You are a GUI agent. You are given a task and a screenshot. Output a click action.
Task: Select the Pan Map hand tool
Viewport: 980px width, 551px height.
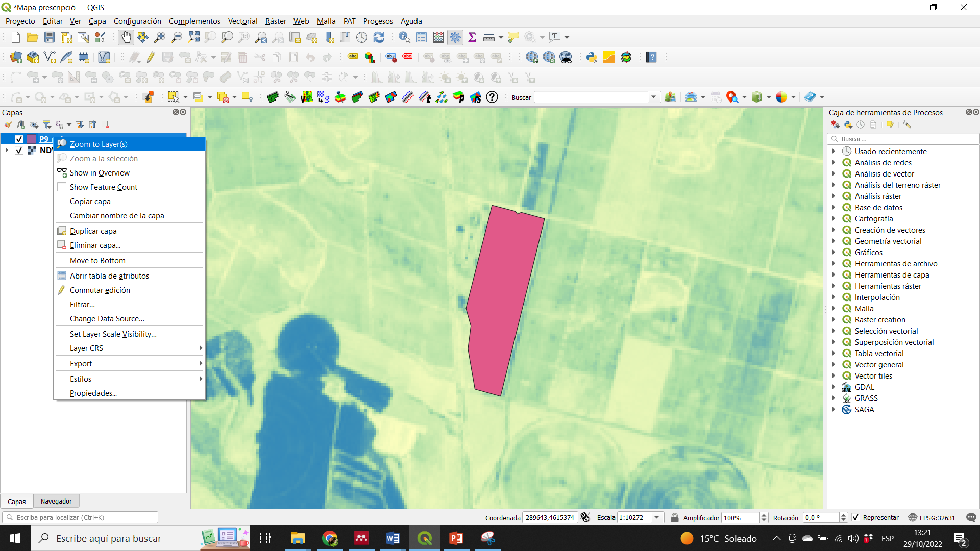126,37
